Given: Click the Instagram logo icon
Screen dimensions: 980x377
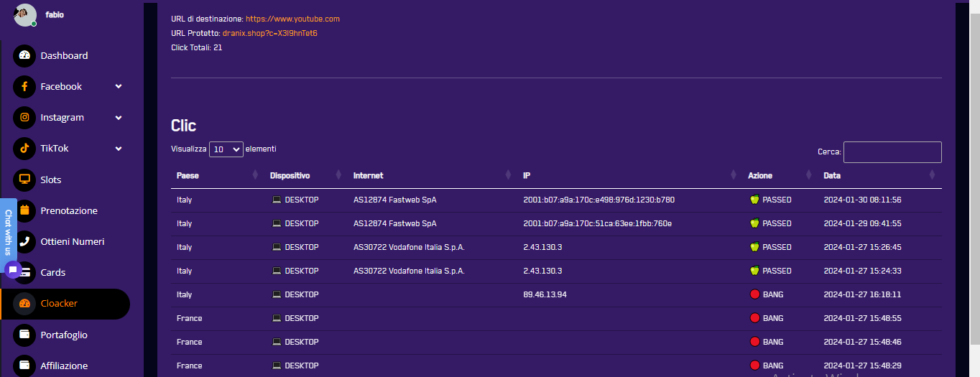Looking at the screenshot, I should pos(24,117).
